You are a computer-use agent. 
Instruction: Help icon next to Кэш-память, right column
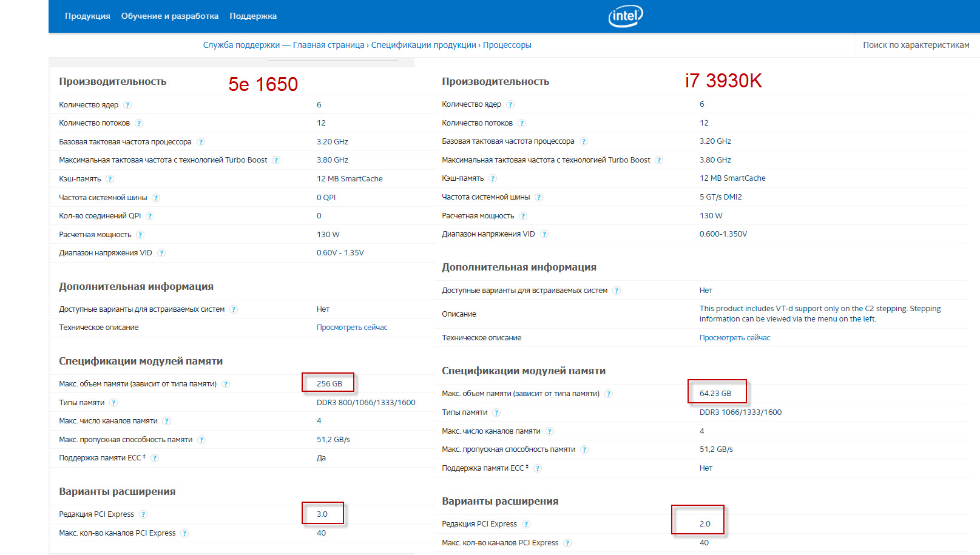[493, 178]
